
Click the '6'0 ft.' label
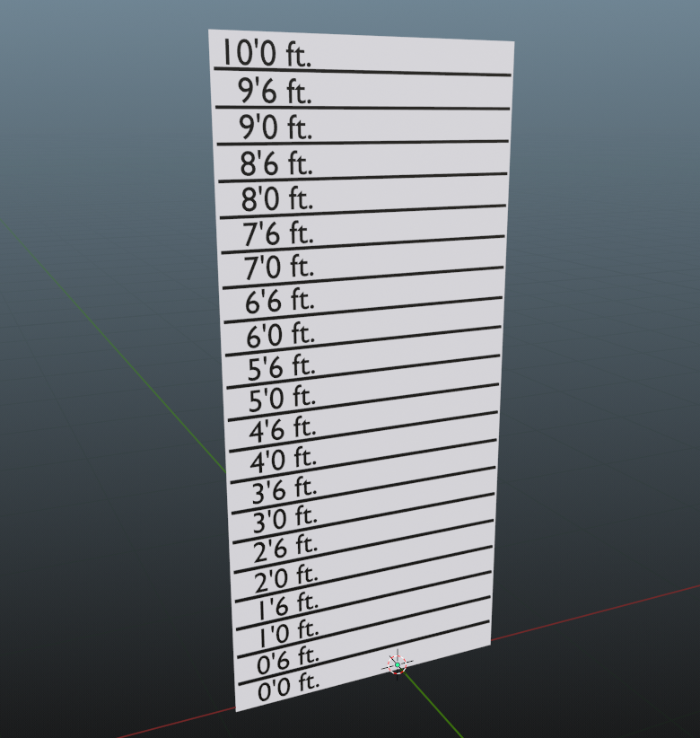pyautogui.click(x=281, y=334)
